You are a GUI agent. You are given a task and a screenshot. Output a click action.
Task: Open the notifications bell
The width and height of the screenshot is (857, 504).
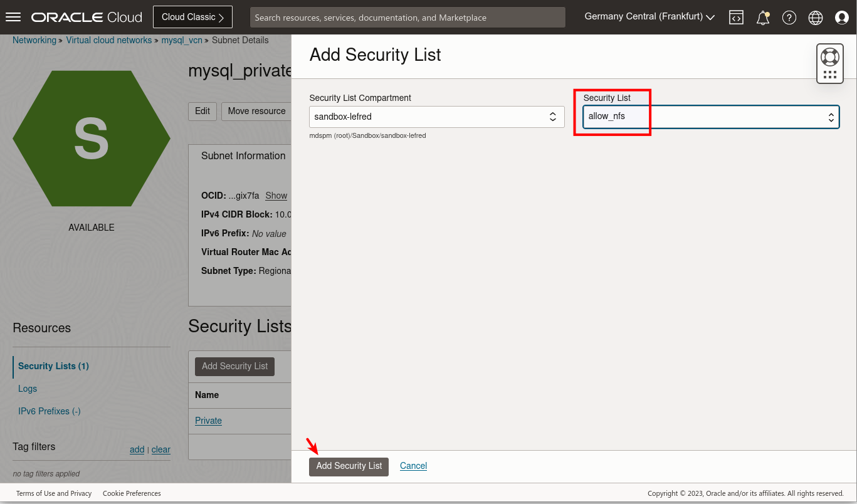[x=762, y=18]
